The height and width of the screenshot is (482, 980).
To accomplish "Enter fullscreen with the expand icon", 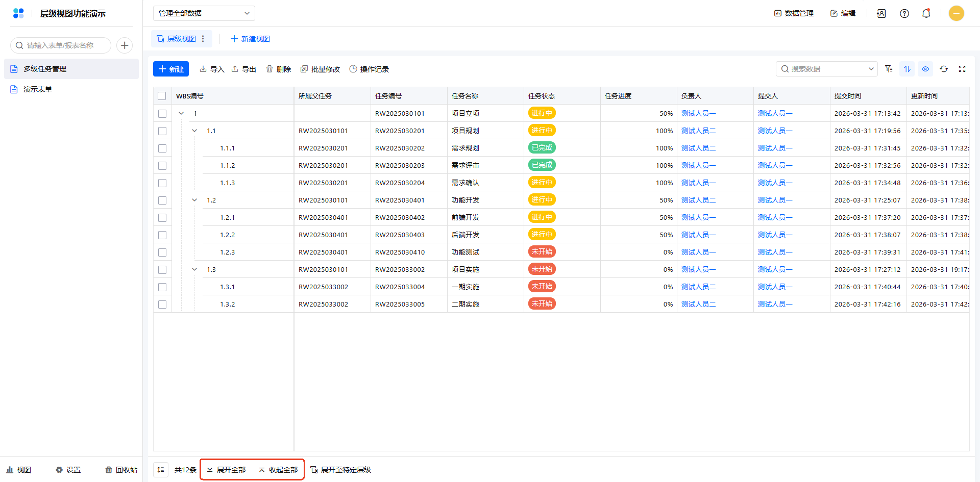I will tap(962, 69).
